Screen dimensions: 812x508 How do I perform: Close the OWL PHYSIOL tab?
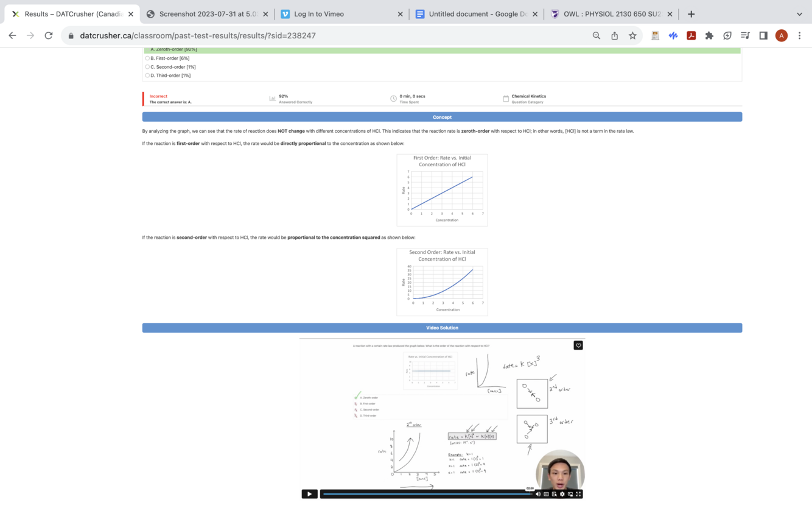pos(670,14)
